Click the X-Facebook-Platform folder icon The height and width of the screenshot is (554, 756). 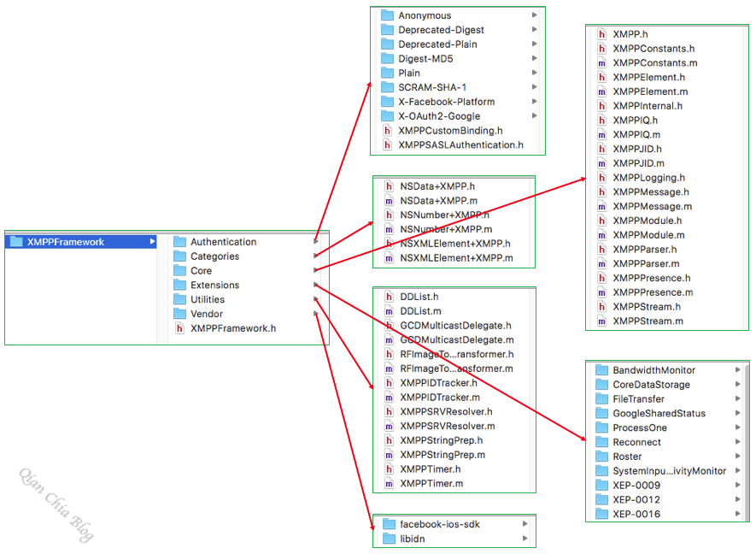388,102
